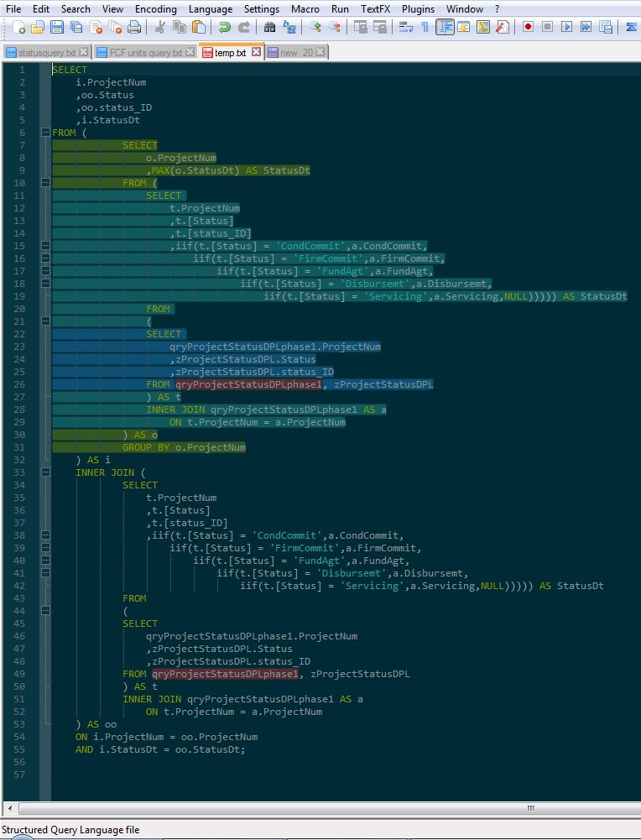Click the Paste clipboard icon

(x=199, y=27)
